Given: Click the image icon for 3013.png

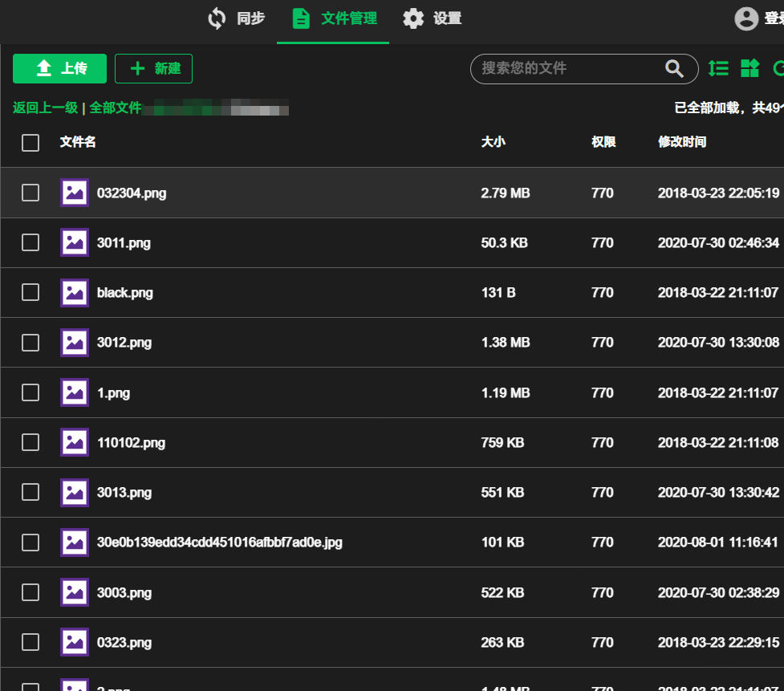Looking at the screenshot, I should coord(75,492).
